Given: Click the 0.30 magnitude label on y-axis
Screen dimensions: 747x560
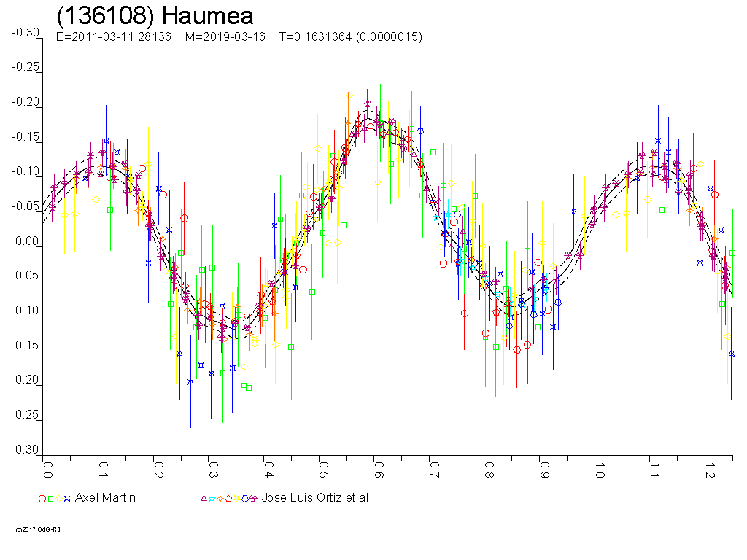Looking at the screenshot, I should click(x=27, y=451).
